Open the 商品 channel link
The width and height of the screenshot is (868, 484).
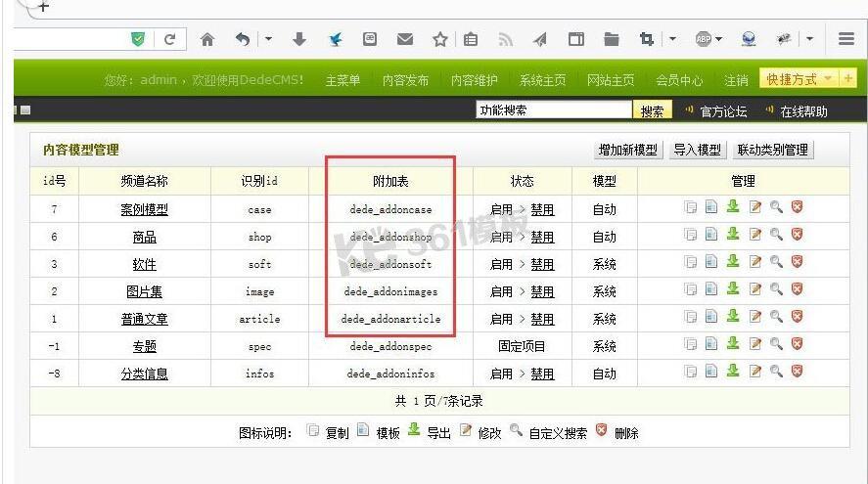click(x=145, y=237)
